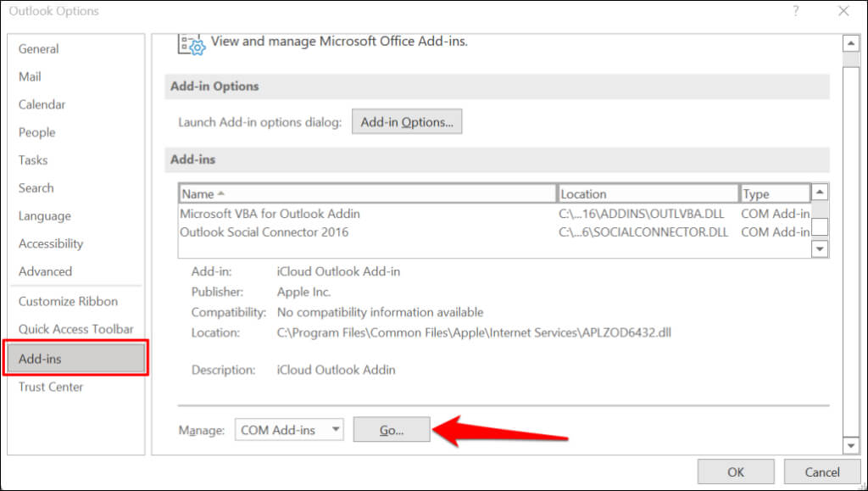The height and width of the screenshot is (491, 868).
Task: Confirm with the OK button
Action: coord(735,472)
